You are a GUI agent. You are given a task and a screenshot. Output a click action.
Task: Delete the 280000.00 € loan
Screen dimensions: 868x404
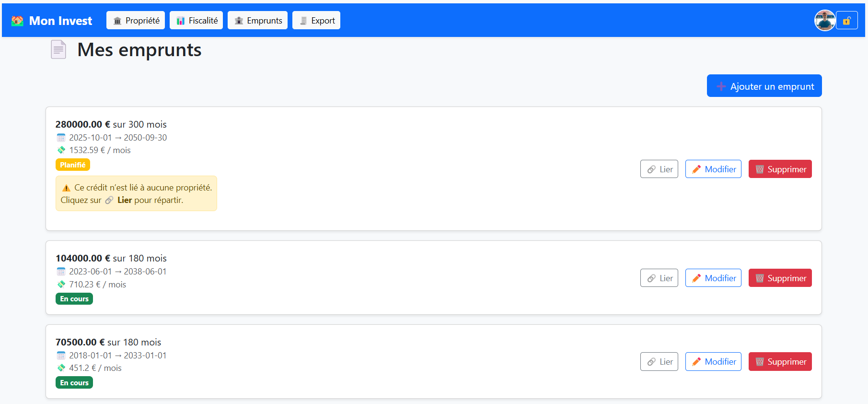click(780, 169)
